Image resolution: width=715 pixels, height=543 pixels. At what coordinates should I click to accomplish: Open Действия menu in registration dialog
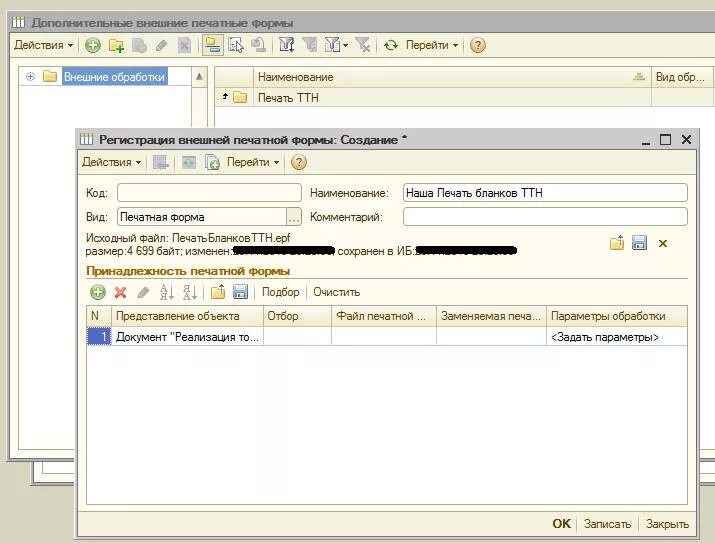[111, 162]
